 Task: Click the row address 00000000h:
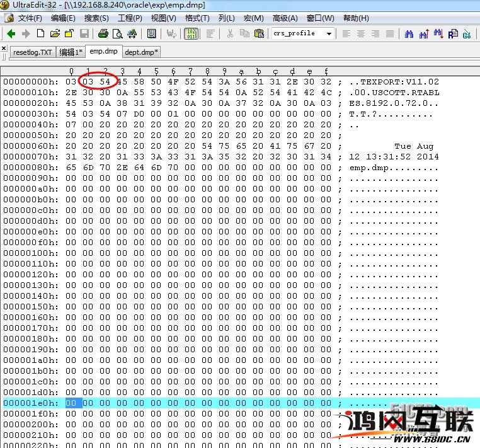[31, 82]
